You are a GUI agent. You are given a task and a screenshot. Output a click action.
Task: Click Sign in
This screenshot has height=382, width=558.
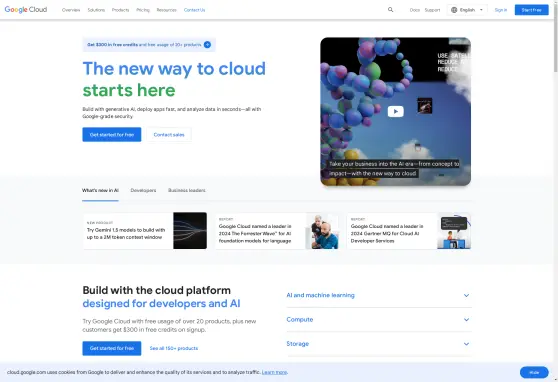501,10
